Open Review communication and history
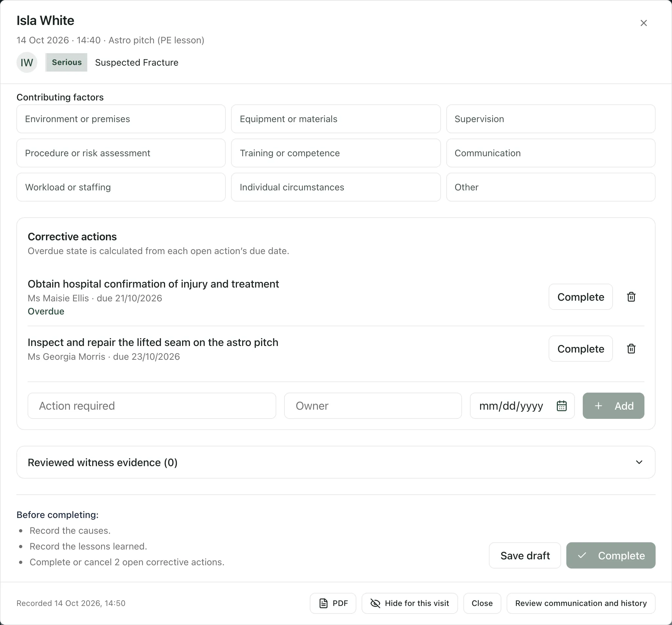The image size is (672, 625). [x=581, y=603]
